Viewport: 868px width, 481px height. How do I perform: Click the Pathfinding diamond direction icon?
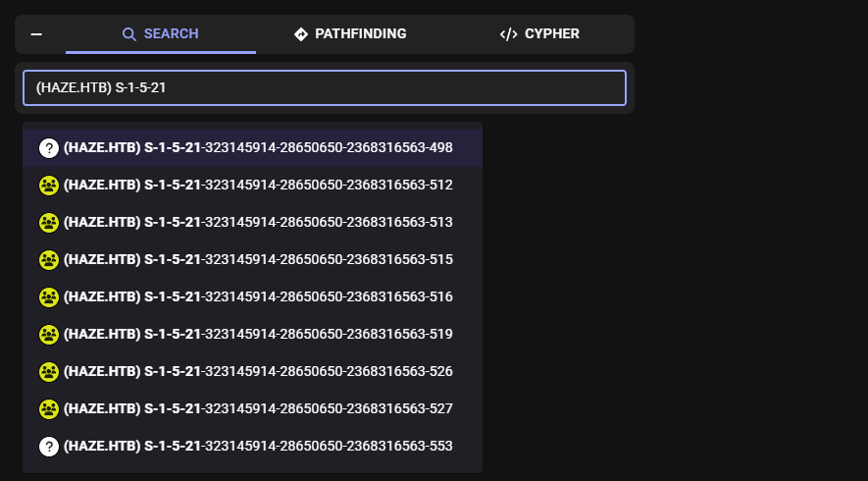click(301, 34)
